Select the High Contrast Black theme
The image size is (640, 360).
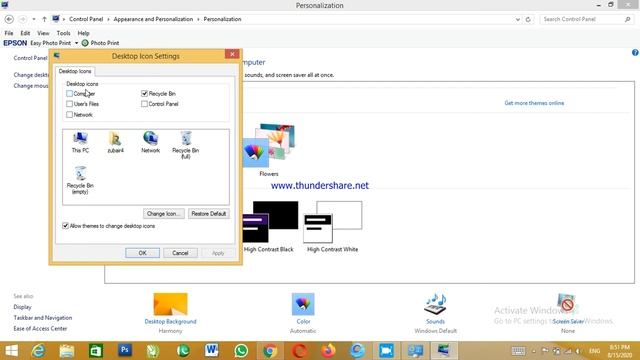(x=270, y=222)
